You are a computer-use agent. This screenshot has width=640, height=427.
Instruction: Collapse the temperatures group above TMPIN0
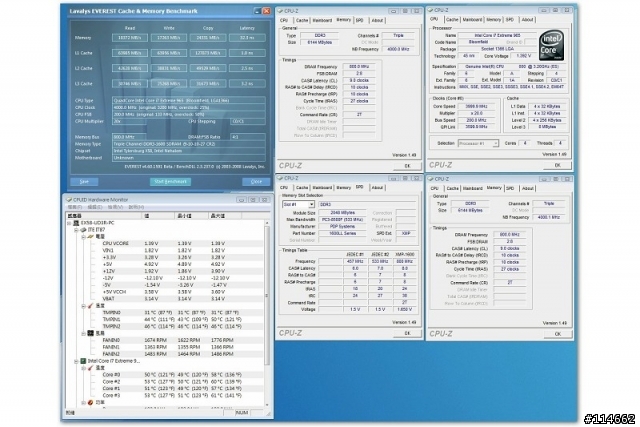tap(83, 306)
